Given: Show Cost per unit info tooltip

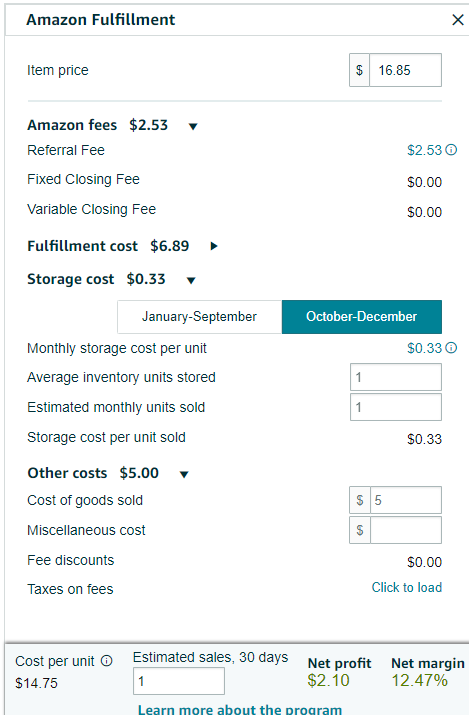Looking at the screenshot, I should (106, 661).
